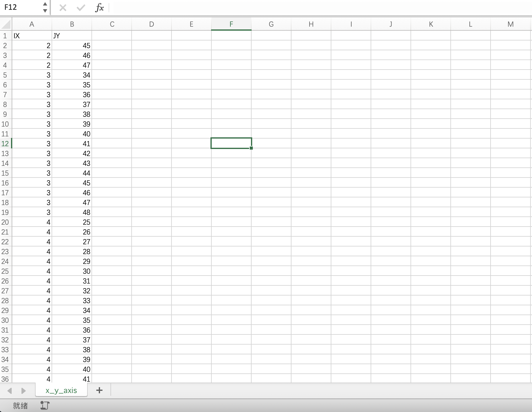Click cell B23 with value 28
Screen dimensions: 532x412
[72, 251]
